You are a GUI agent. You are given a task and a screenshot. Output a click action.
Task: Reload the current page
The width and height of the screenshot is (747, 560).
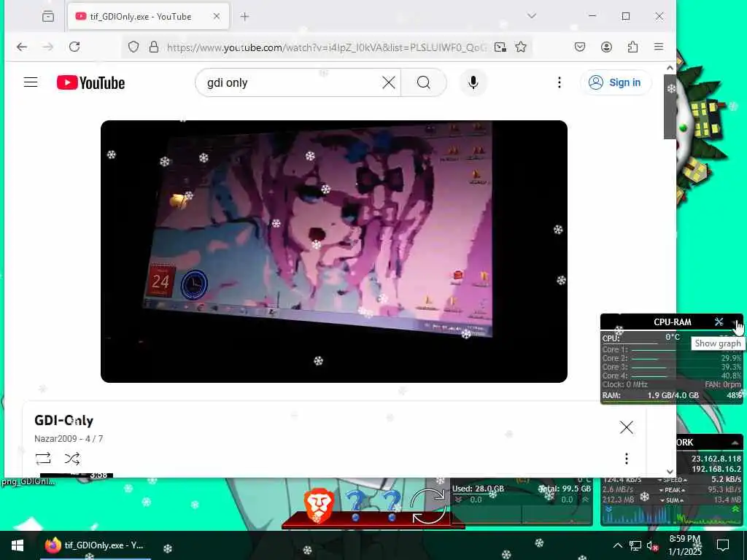[x=74, y=47]
